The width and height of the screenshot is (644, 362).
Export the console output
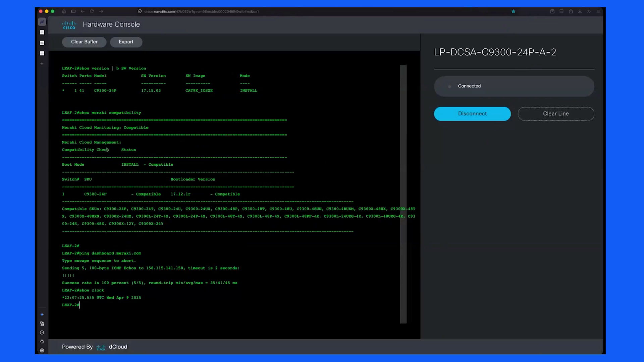coord(126,42)
